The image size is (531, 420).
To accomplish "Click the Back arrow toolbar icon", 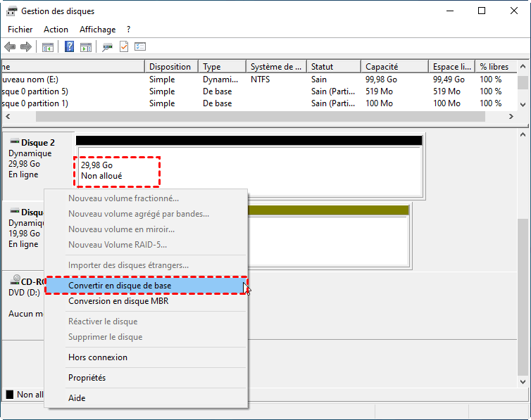I will [10, 47].
